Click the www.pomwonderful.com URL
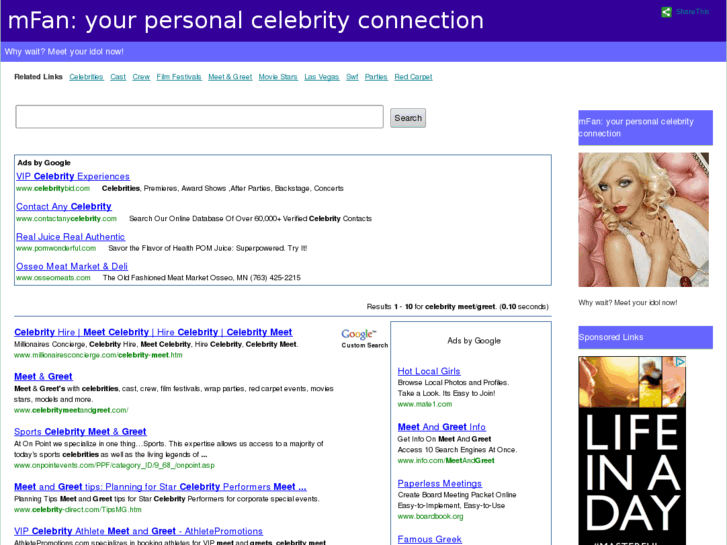 [x=56, y=248]
